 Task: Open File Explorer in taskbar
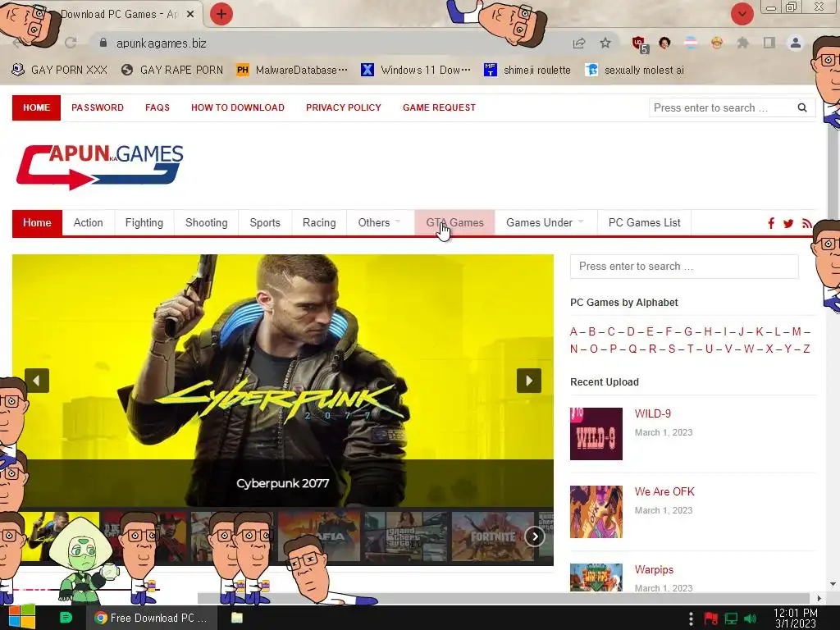tap(237, 618)
